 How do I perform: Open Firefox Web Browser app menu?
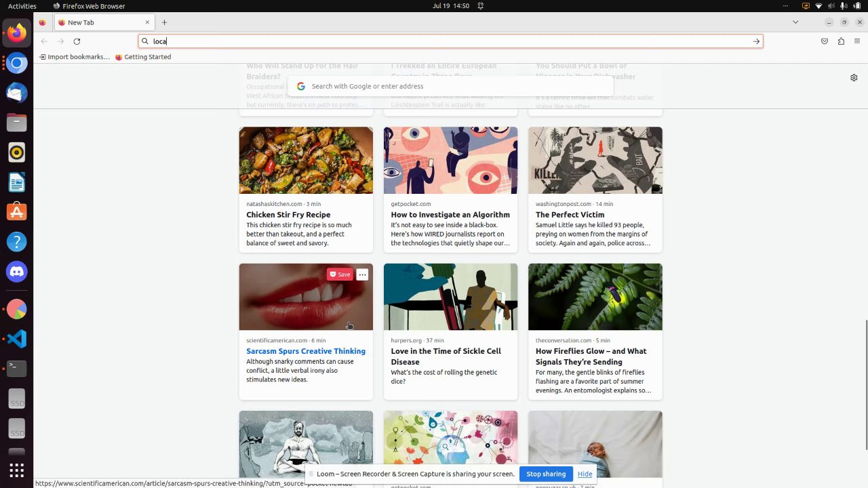(89, 5)
